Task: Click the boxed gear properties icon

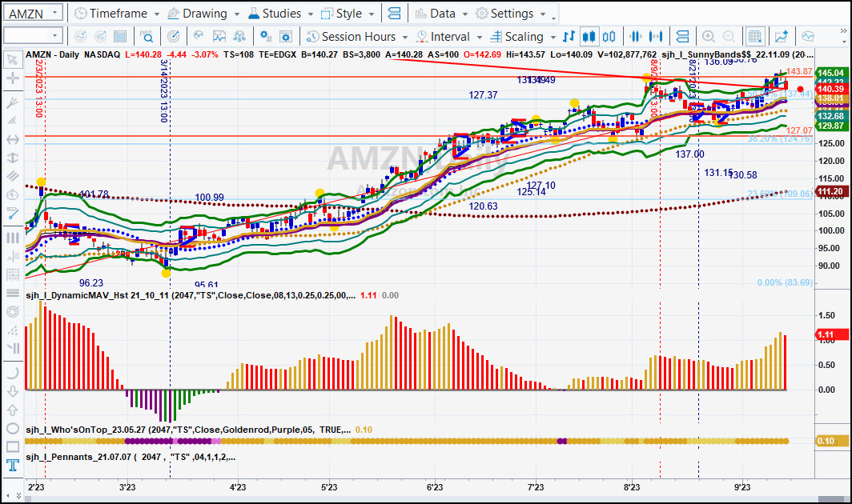Action: pos(286,36)
